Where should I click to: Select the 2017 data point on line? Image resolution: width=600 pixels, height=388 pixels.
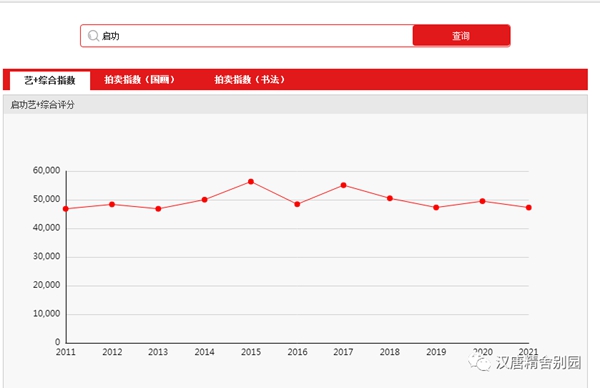click(343, 185)
